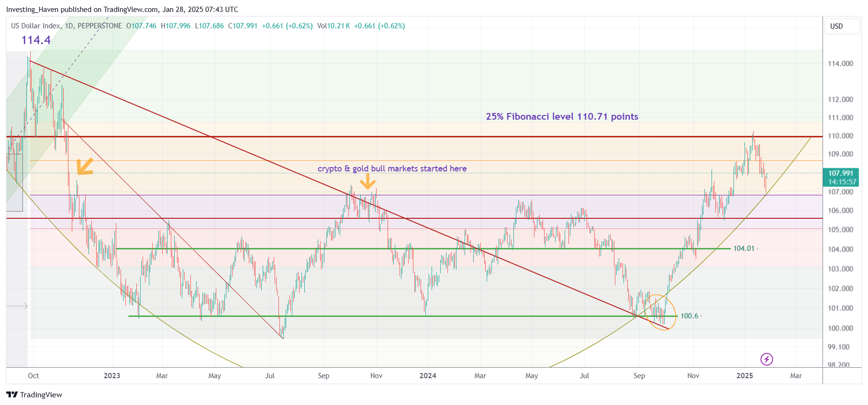The height and width of the screenshot is (405, 868).
Task: Click the 2023 label on the time axis
Action: 112,376
